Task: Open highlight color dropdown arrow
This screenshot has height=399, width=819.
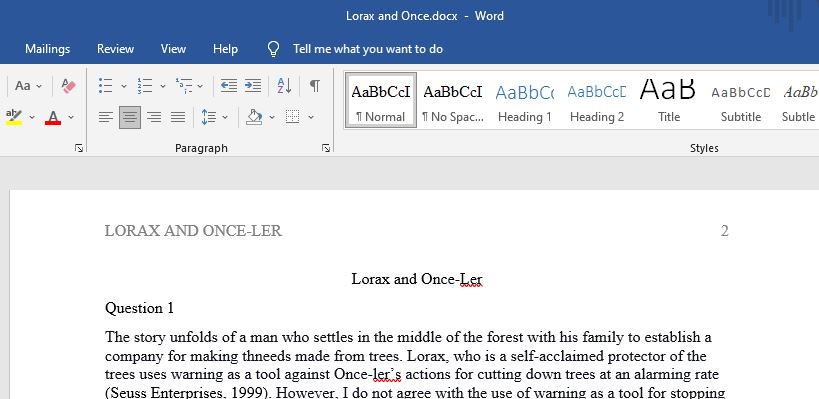Action: pos(32,118)
